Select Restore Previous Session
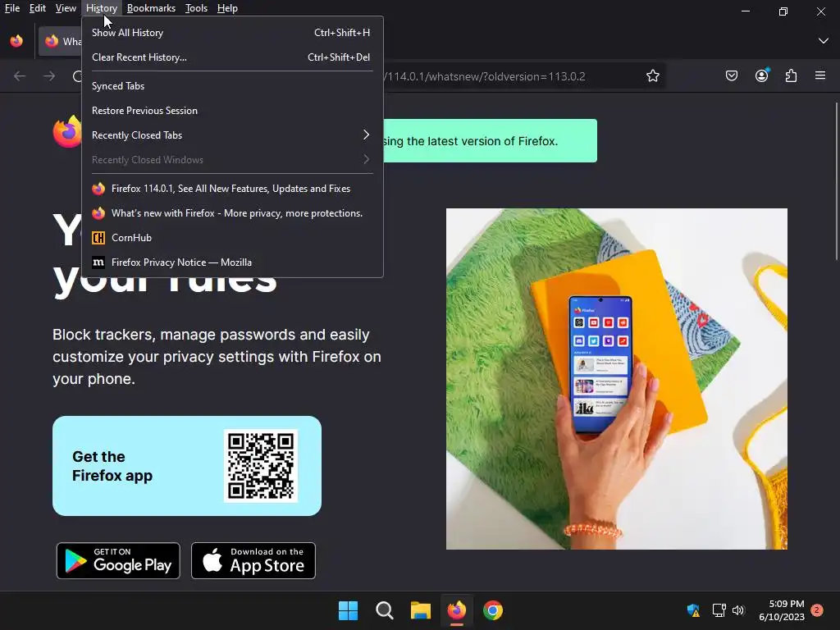840x630 pixels. click(x=231, y=111)
